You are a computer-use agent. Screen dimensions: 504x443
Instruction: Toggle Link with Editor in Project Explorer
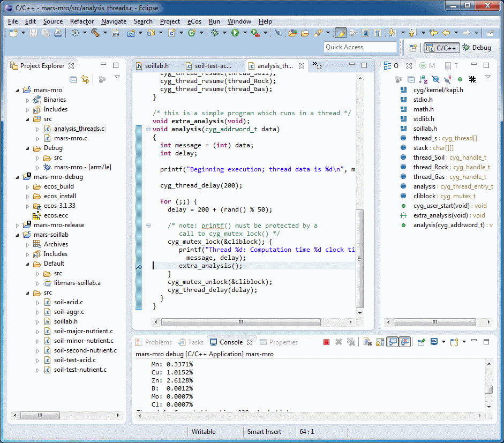[85, 80]
